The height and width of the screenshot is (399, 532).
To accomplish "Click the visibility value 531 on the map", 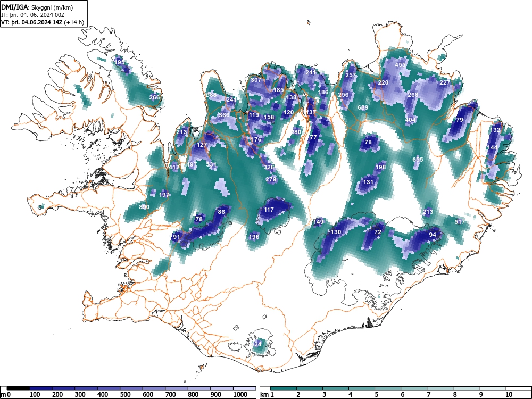I will [x=211, y=164].
